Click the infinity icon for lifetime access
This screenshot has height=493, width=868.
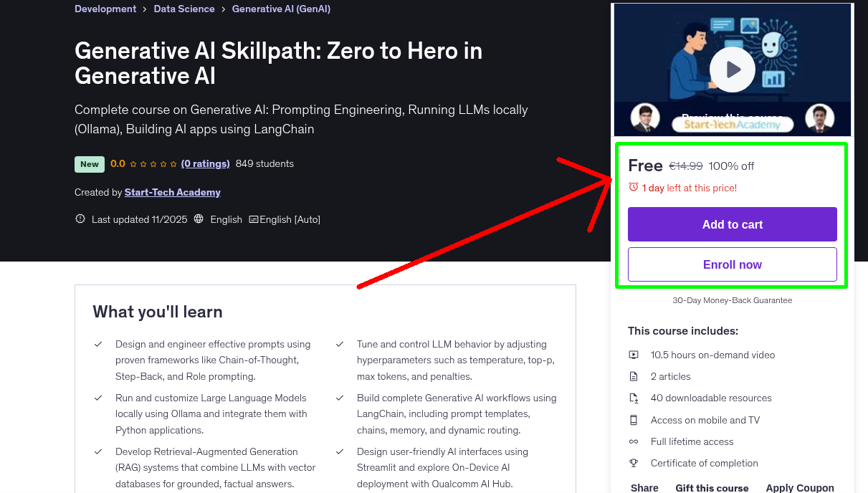(634, 441)
